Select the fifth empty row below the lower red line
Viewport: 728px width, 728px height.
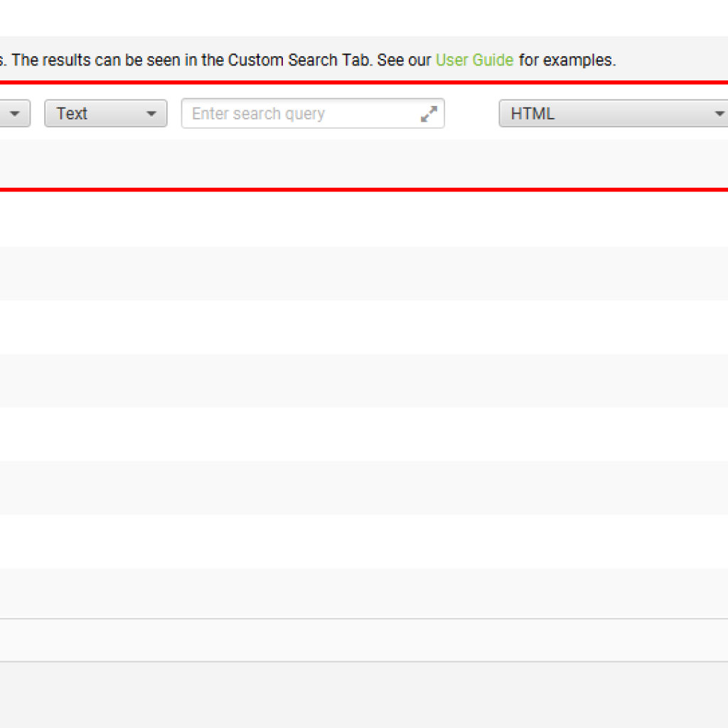point(364,434)
